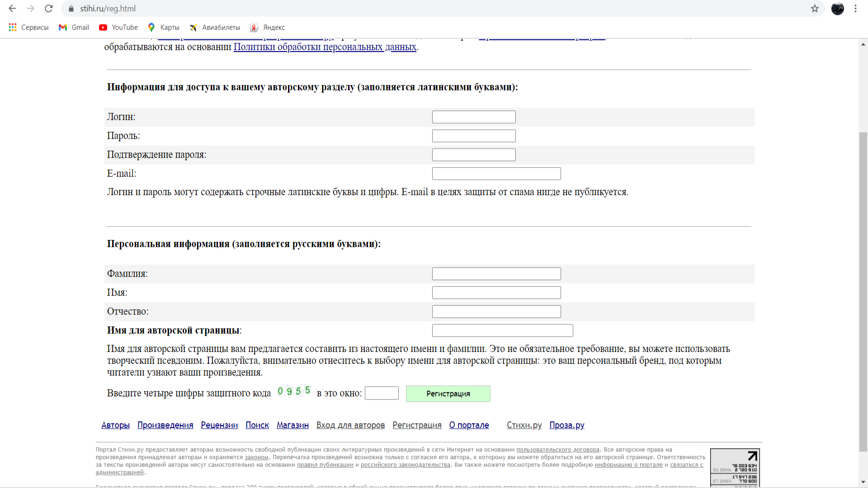This screenshot has width=868, height=488.
Task: Click the scrollbar down arrow
Action: pyautogui.click(x=863, y=482)
